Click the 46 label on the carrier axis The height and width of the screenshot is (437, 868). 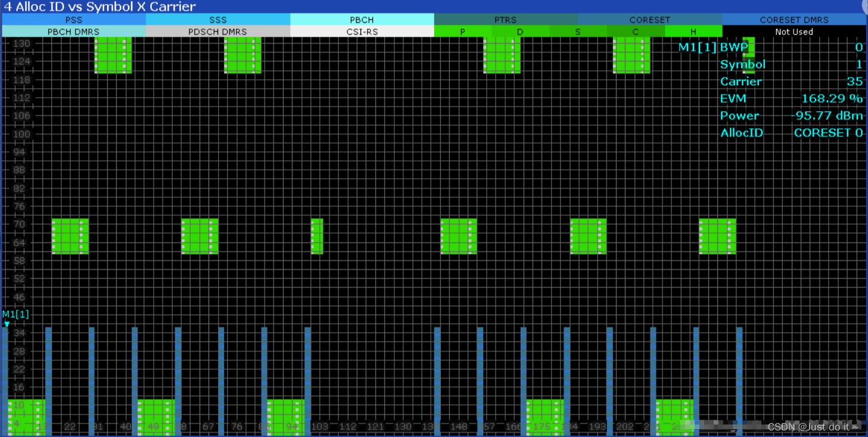point(20,296)
